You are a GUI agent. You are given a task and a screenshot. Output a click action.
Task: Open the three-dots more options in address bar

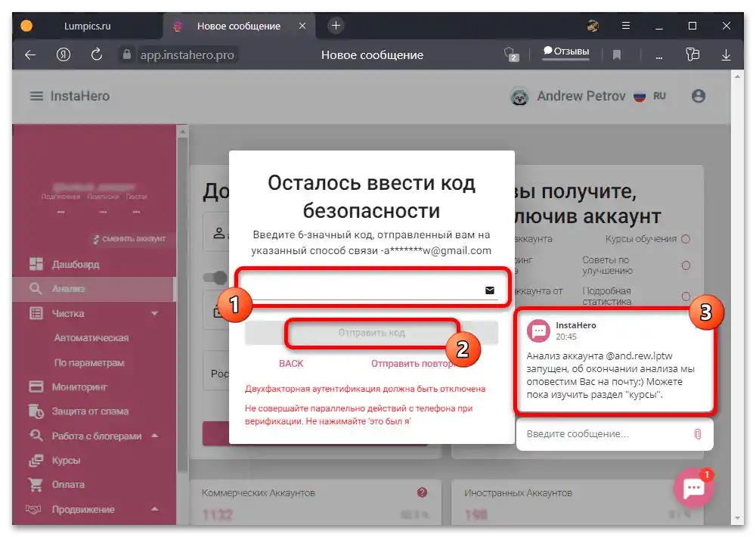tap(658, 57)
